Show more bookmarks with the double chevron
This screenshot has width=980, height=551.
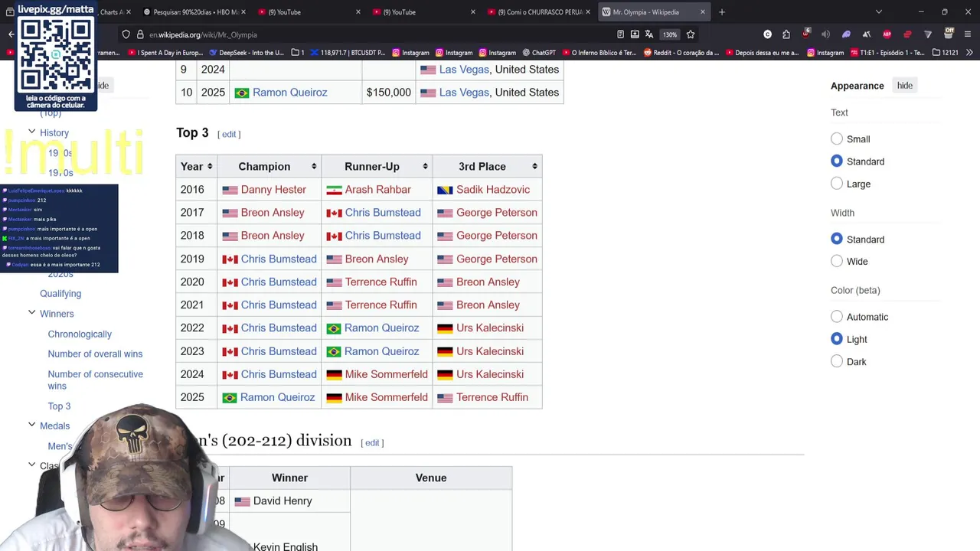[x=969, y=53]
